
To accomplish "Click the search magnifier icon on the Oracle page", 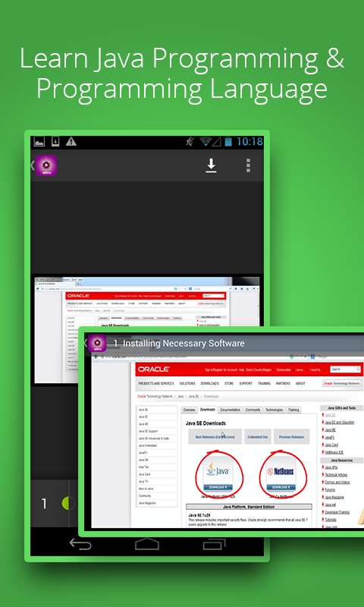I will click(x=358, y=370).
